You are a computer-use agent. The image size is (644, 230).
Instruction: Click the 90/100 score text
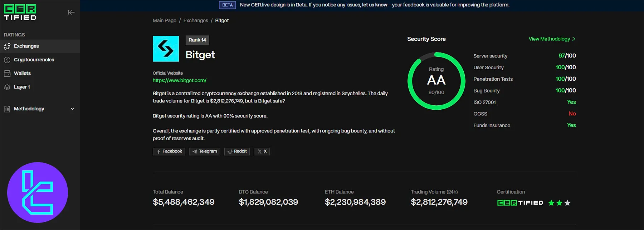(x=436, y=92)
